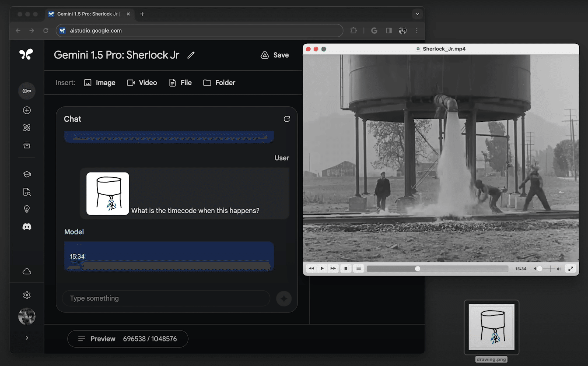
Task: Open Chrome three-dot menu
Action: 417,31
